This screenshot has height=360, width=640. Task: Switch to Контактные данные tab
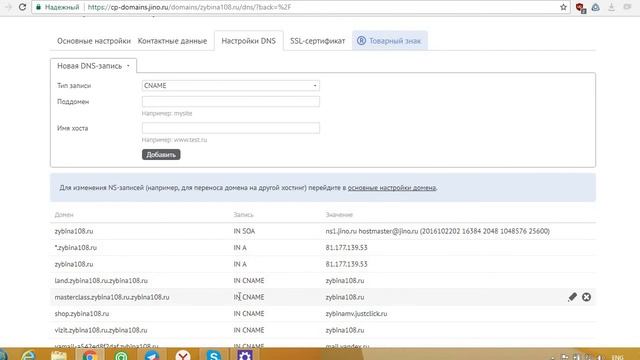(x=172, y=41)
